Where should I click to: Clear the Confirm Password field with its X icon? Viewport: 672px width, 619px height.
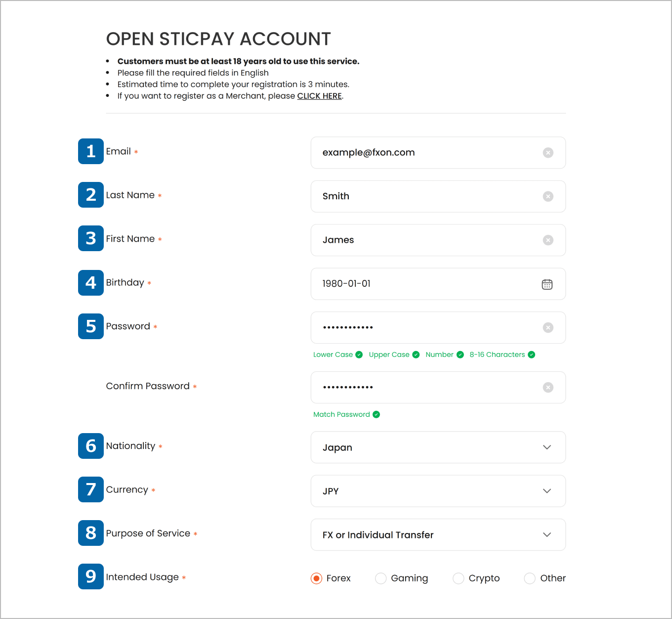548,387
